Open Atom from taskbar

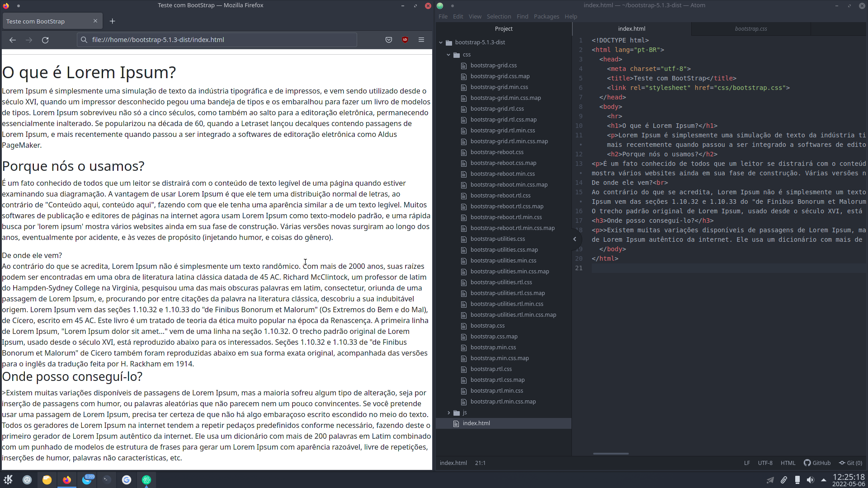click(146, 480)
